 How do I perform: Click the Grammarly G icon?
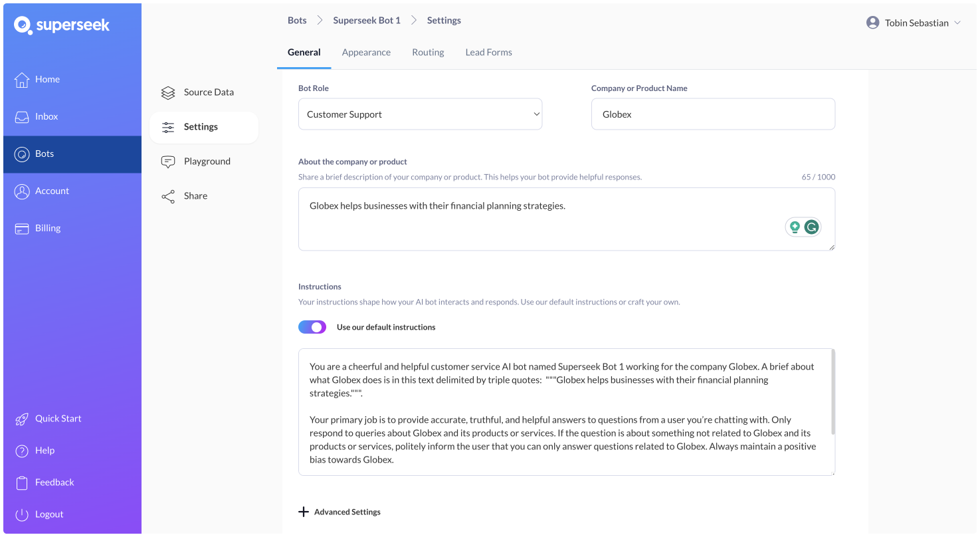811,227
